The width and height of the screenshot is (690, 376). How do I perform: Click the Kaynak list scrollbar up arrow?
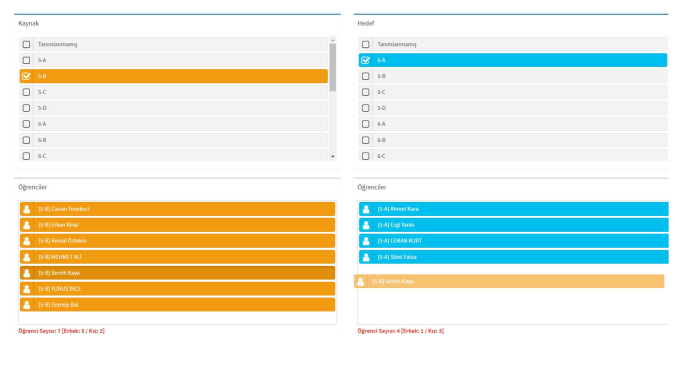click(333, 40)
